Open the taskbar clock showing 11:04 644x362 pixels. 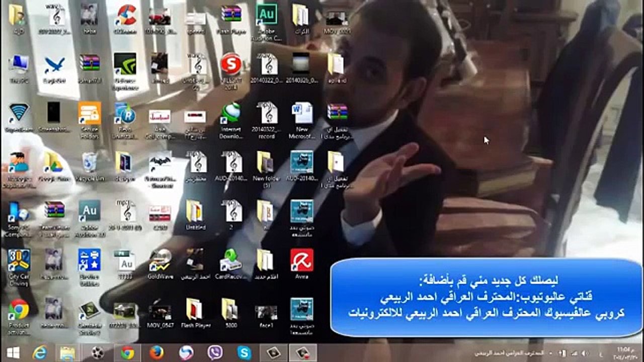pyautogui.click(x=626, y=352)
